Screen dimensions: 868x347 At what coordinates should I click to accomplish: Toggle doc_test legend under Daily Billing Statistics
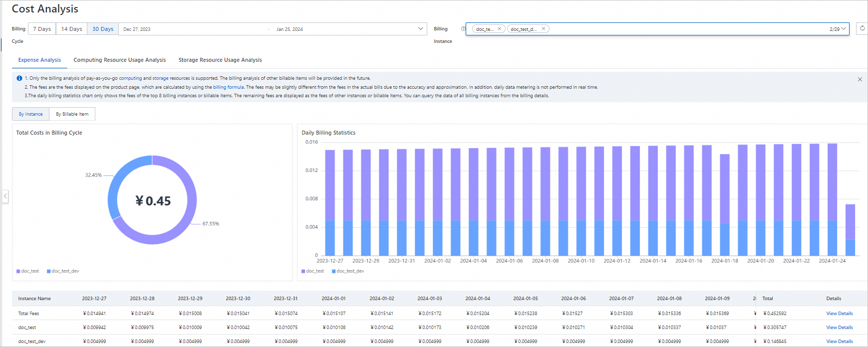312,271
